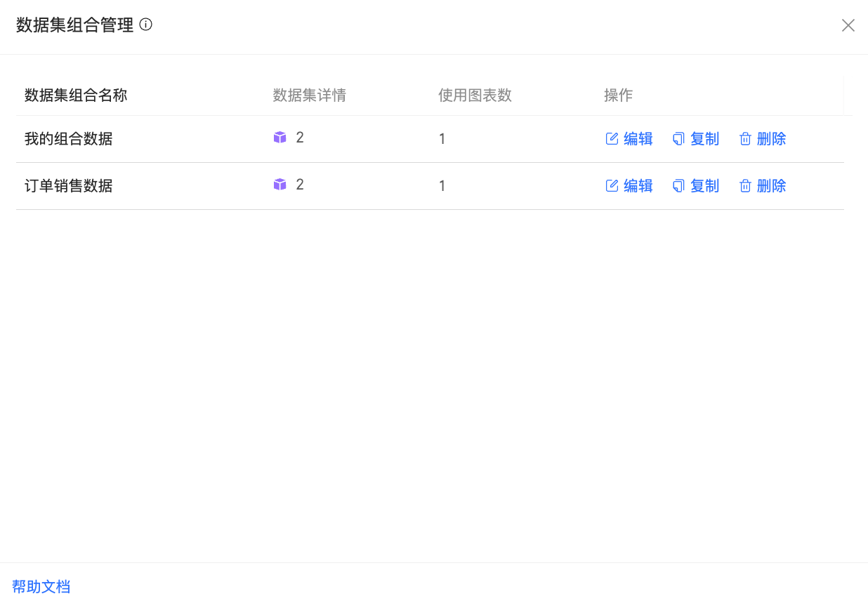Edit the 订单销售数据 combination

[x=629, y=186]
